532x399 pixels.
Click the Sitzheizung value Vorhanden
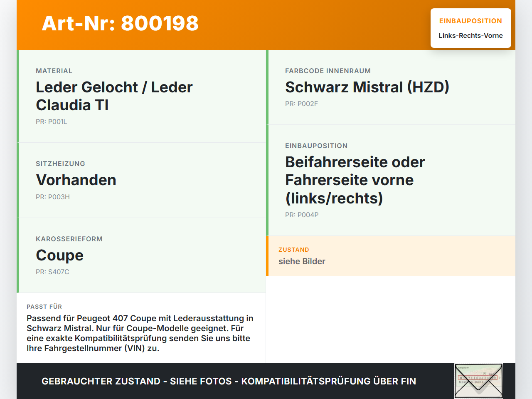pyautogui.click(x=76, y=180)
